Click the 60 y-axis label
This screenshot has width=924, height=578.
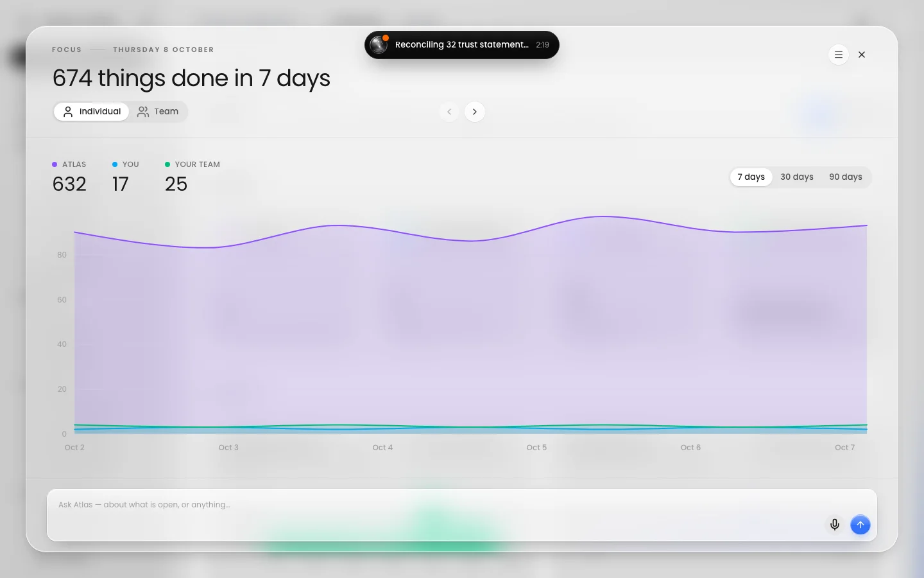pos(62,300)
